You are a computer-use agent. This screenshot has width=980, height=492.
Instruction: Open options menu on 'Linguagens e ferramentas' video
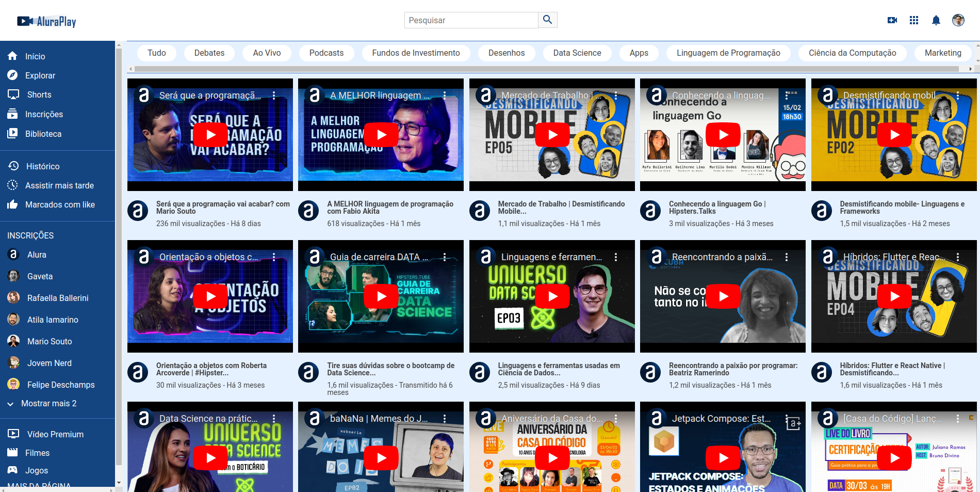(615, 257)
